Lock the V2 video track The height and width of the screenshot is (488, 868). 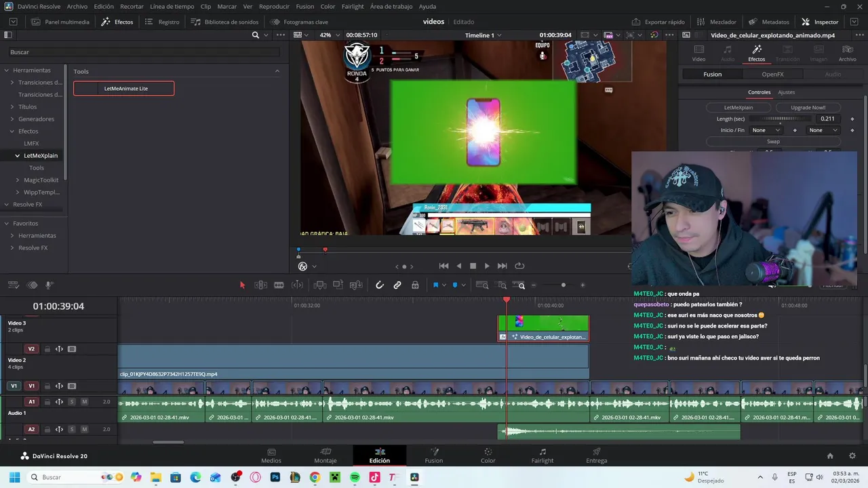(47, 349)
